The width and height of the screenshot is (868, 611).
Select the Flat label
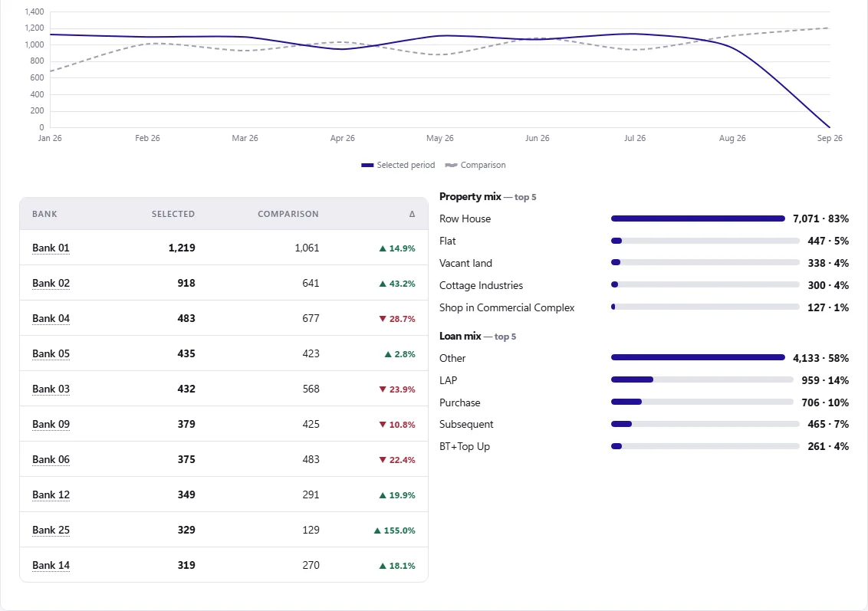pos(448,241)
